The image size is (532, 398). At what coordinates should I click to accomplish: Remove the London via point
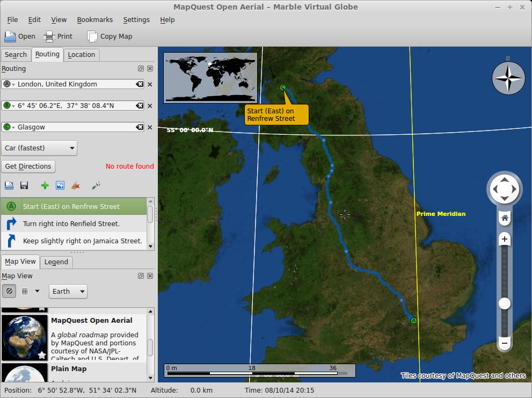[150, 84]
